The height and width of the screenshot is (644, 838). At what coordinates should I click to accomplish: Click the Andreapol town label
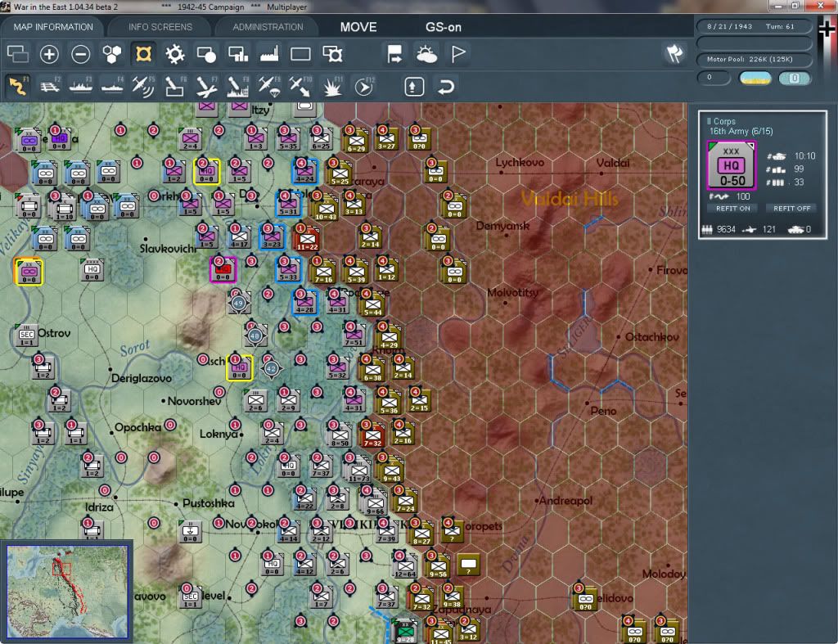(565, 501)
